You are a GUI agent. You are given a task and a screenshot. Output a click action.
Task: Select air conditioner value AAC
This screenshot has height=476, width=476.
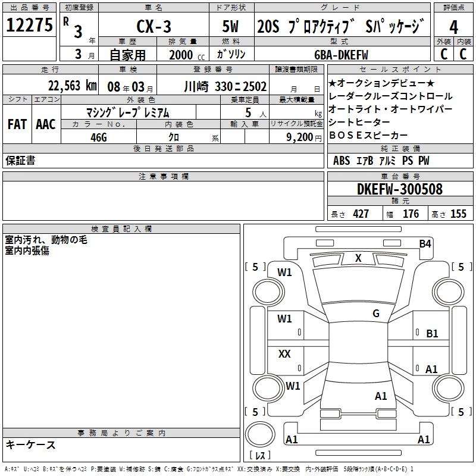[x=46, y=124]
